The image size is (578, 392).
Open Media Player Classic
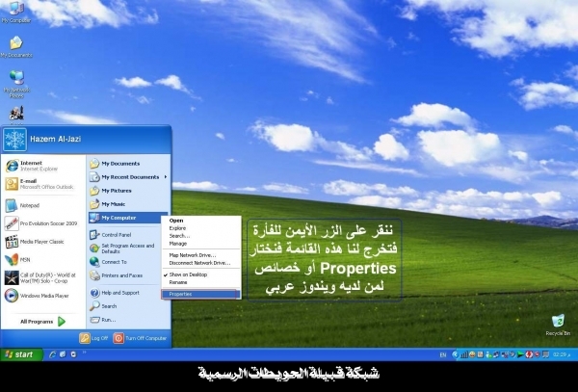coord(35,242)
